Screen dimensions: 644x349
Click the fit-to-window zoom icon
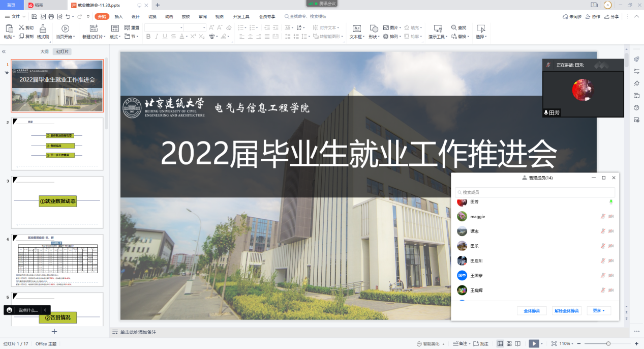tap(554, 344)
